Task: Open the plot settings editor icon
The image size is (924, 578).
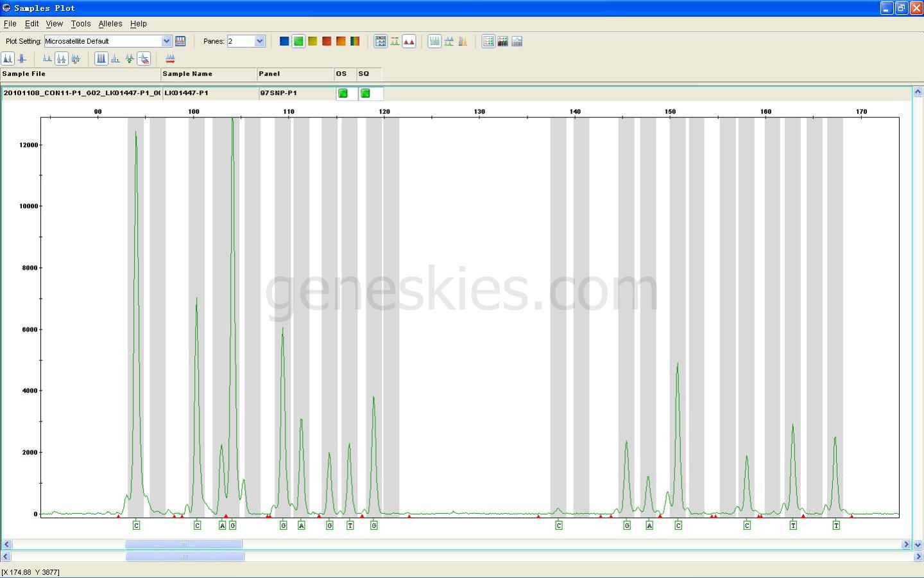Action: tap(180, 41)
